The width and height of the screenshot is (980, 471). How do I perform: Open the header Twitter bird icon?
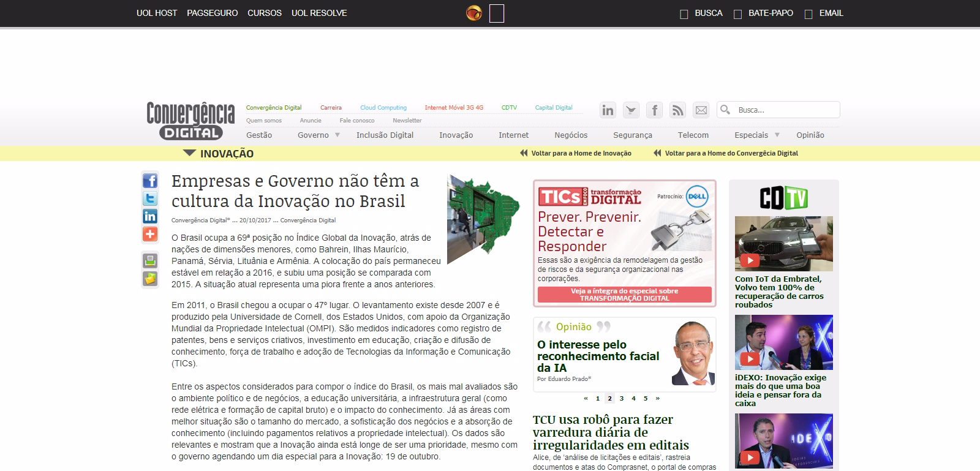click(631, 110)
